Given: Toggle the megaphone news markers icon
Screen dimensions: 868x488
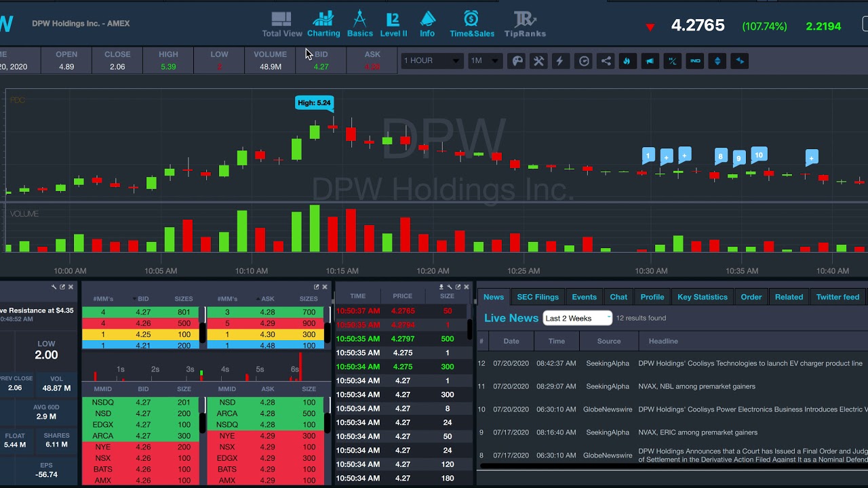Looking at the screenshot, I should click(650, 61).
